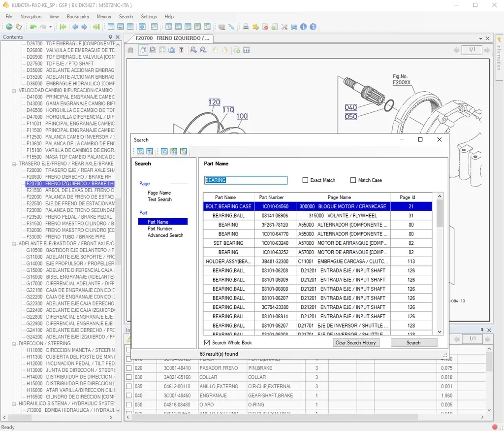Click the Part Name search input field
Screen dimensions: 504x431
tap(246, 180)
